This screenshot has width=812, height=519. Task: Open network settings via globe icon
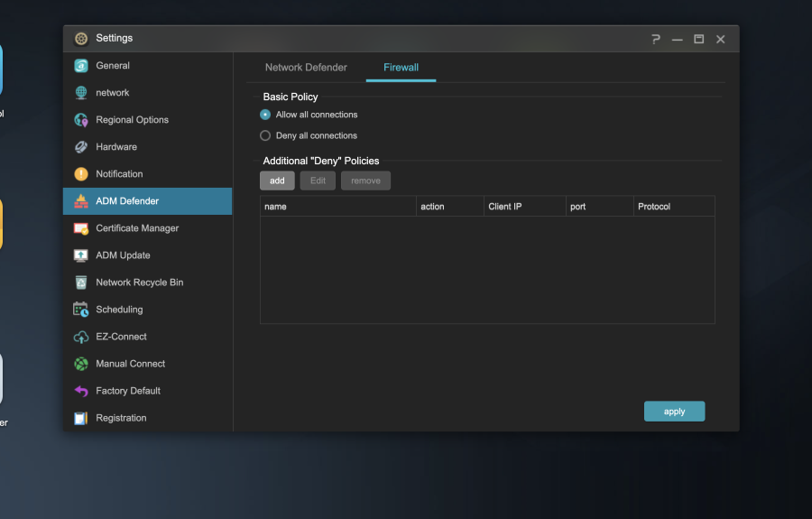coord(81,93)
